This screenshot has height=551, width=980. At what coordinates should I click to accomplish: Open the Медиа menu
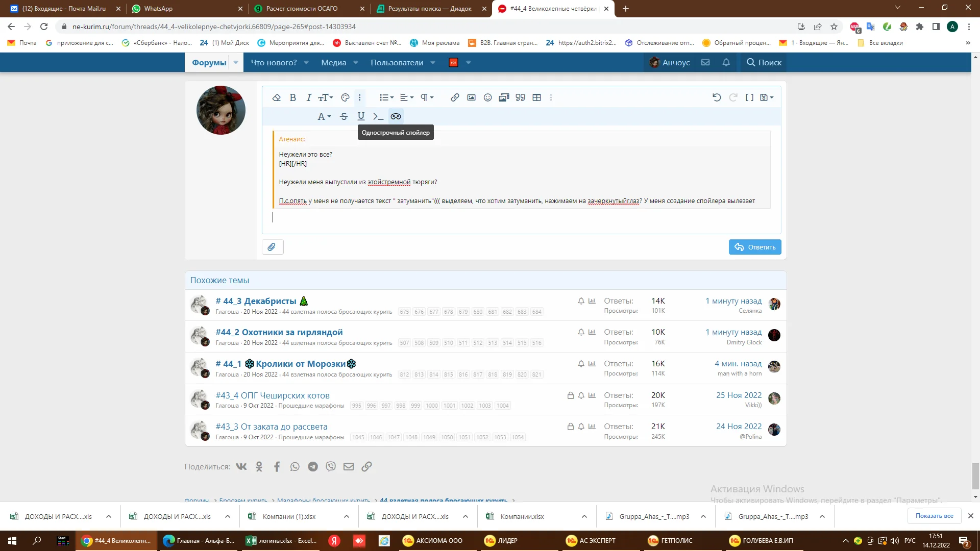333,62
